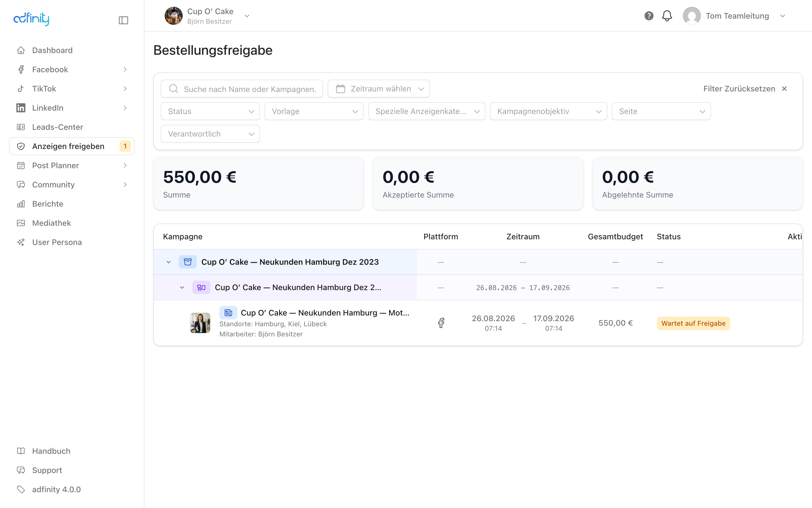Open user menu chevron beside Tom Teamleitung

click(x=782, y=16)
